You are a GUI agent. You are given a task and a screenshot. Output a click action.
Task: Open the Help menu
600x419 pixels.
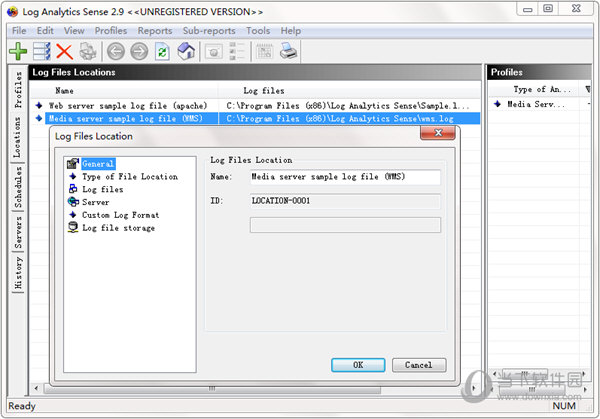pos(290,31)
